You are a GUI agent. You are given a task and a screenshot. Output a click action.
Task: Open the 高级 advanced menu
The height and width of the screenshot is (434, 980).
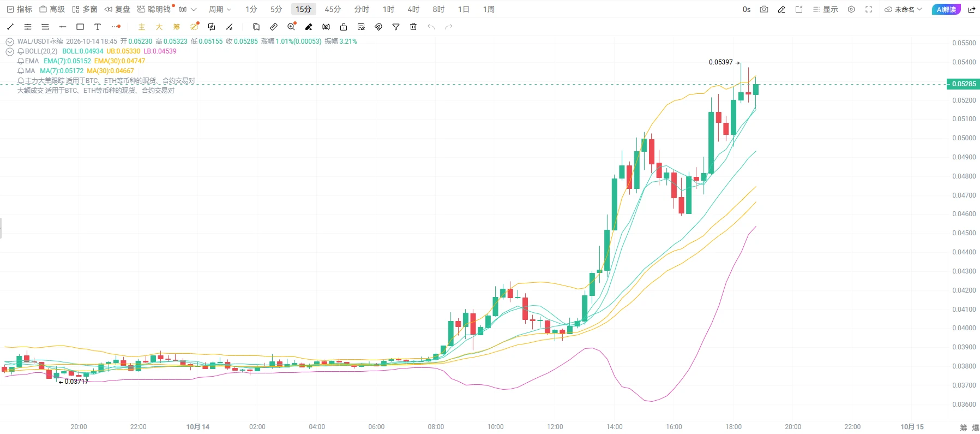(52, 9)
